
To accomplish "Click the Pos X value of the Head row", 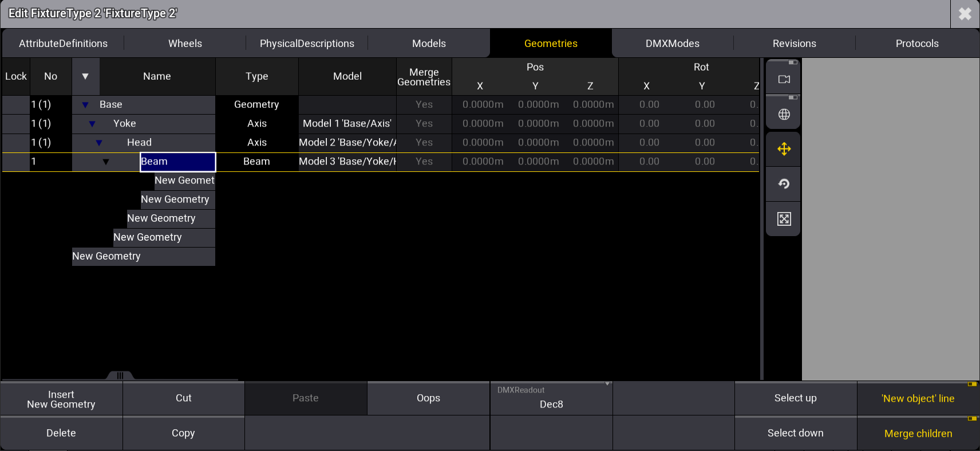I will [x=482, y=143].
